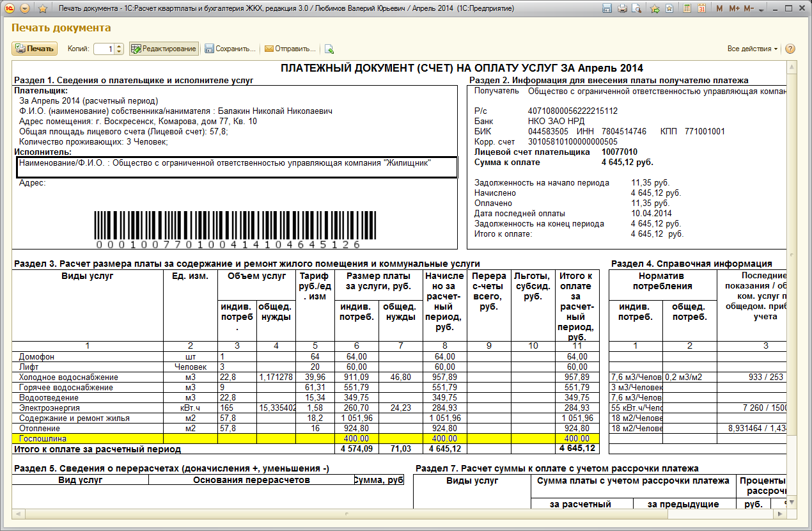Screen dimensions: 812x531
Task: Click the history star page icon
Action: (669, 9)
